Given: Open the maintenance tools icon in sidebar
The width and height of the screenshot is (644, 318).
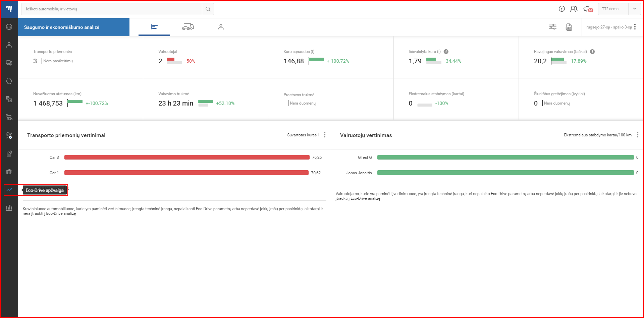Looking at the screenshot, I should [x=9, y=135].
